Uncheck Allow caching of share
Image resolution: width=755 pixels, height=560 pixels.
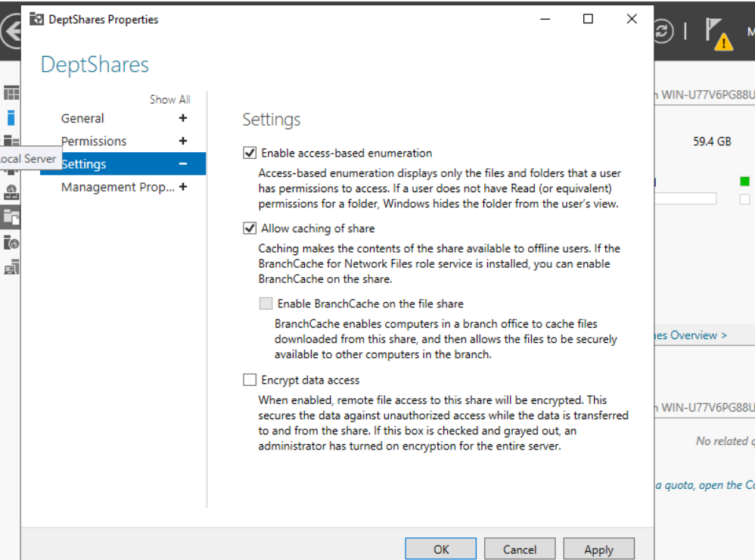click(x=250, y=229)
